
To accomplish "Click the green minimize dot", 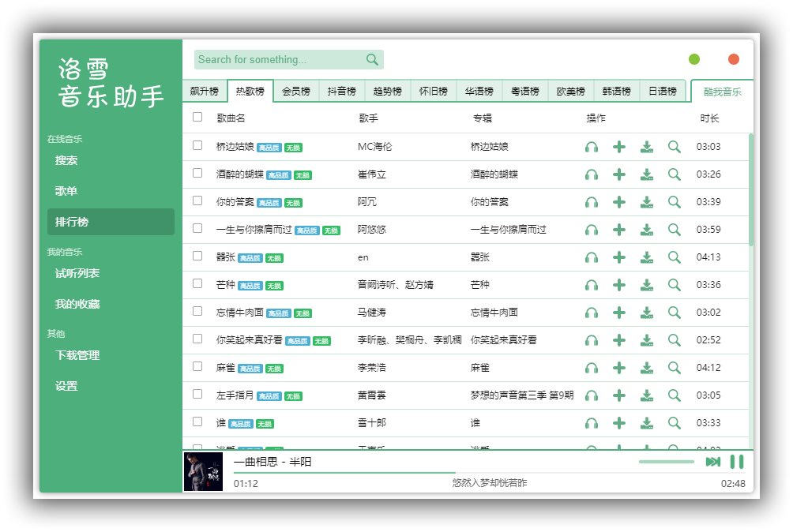I will tap(694, 60).
